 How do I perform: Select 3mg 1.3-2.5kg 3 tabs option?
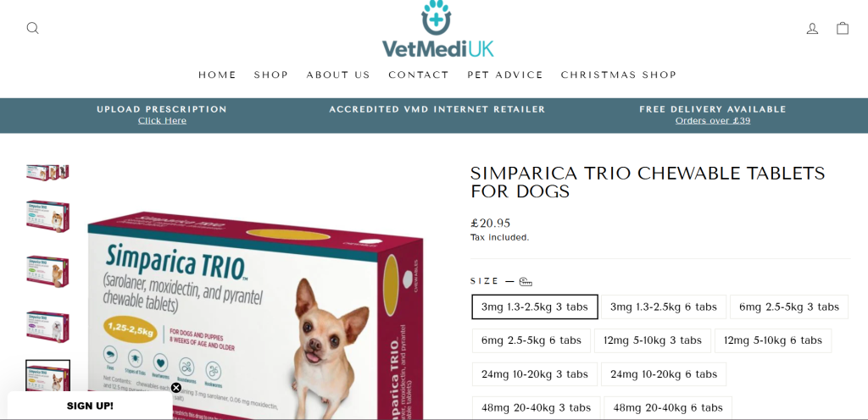535,307
